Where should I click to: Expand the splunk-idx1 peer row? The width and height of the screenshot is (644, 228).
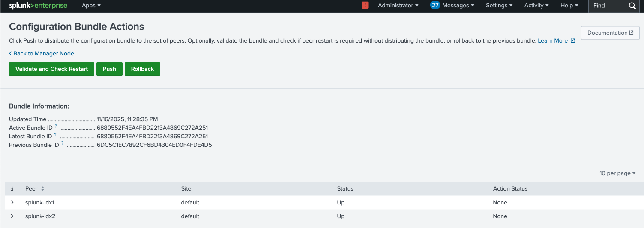click(12, 203)
